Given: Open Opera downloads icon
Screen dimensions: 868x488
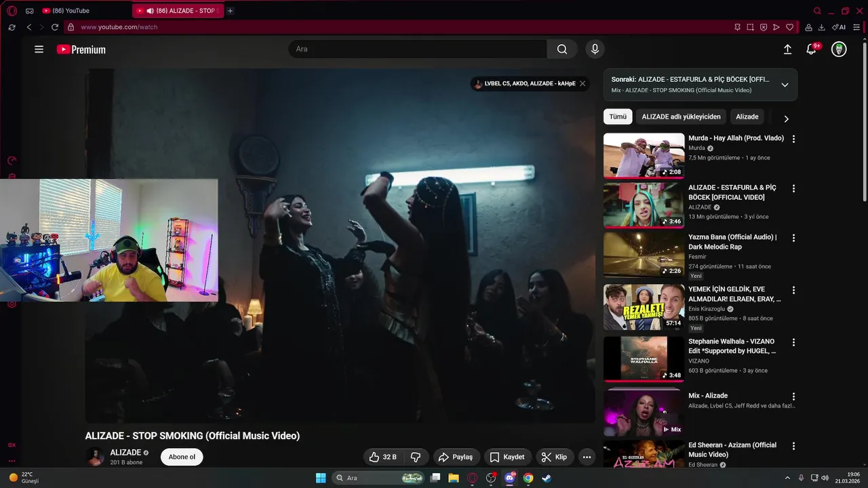Looking at the screenshot, I should point(821,27).
